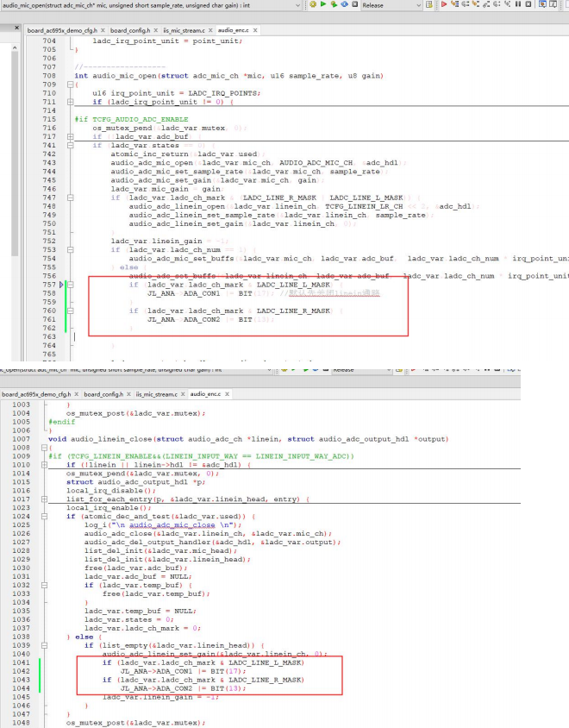Close the top audio_enc.c tab
Image resolution: width=569 pixels, height=728 pixels.
point(255,30)
